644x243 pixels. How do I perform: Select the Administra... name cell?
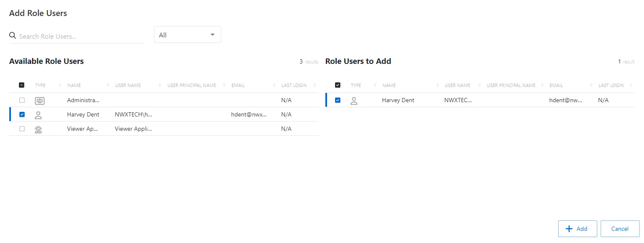point(83,100)
